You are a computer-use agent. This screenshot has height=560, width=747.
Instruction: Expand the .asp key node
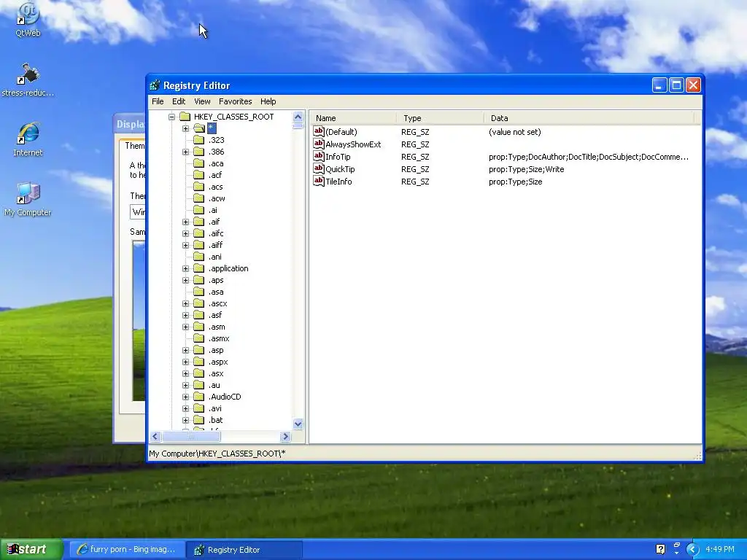pos(186,350)
